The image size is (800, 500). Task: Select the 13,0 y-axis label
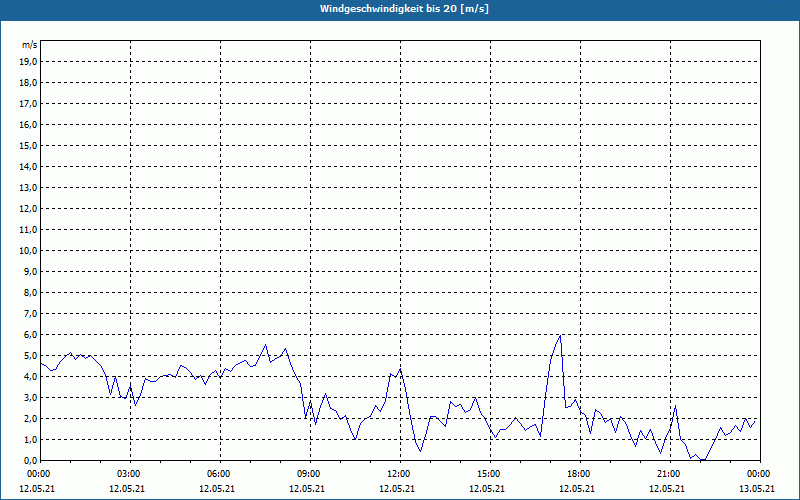[x=28, y=187]
